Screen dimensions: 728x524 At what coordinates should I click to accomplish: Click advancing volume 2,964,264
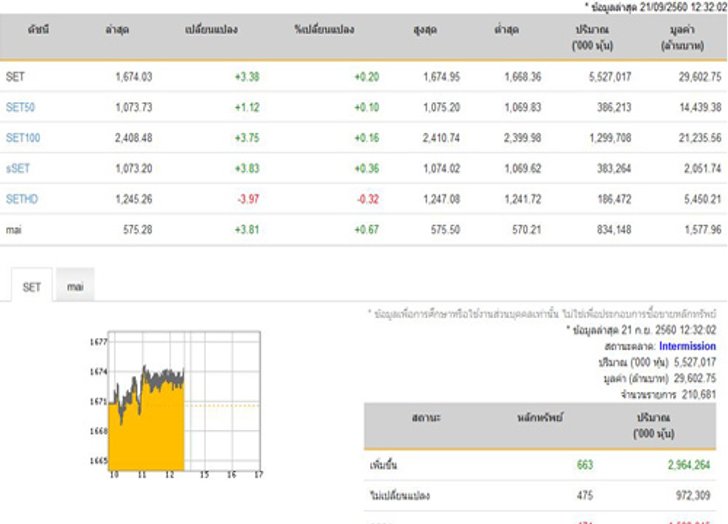tap(689, 465)
